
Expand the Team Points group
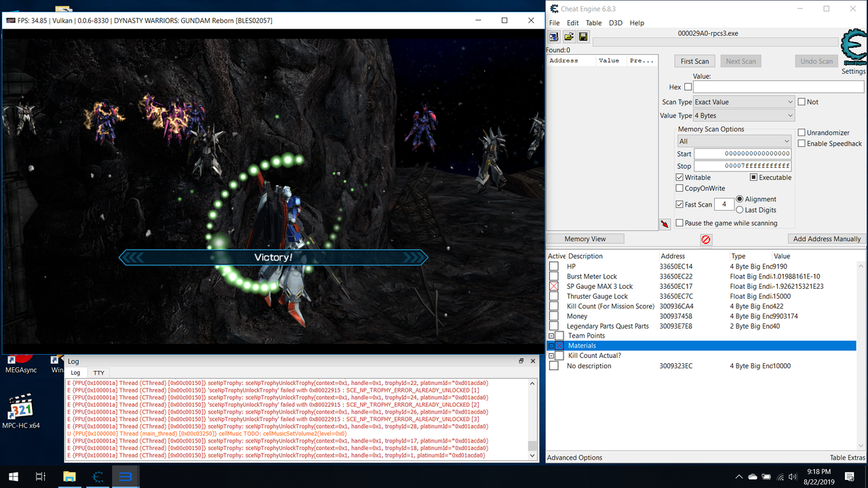[550, 335]
